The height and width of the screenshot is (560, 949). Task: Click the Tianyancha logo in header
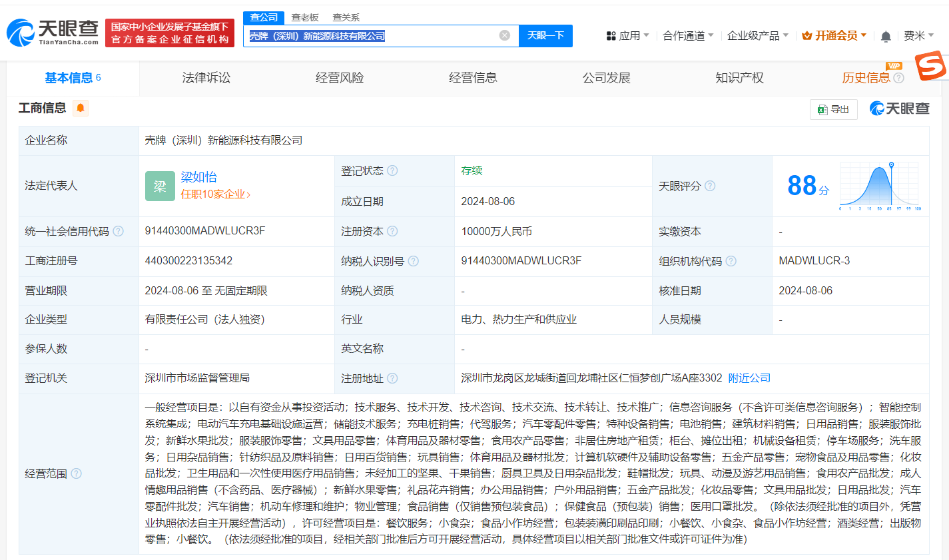coord(53,32)
